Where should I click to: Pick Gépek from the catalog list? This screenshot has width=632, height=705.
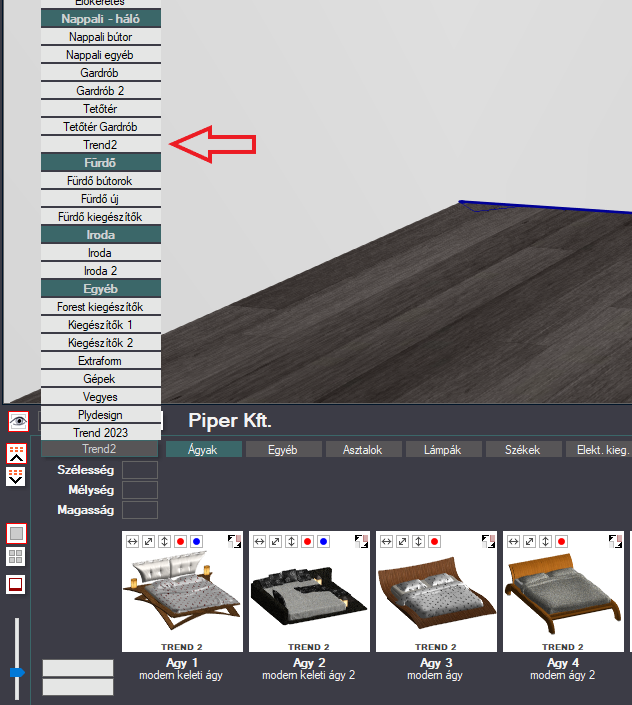click(x=101, y=379)
